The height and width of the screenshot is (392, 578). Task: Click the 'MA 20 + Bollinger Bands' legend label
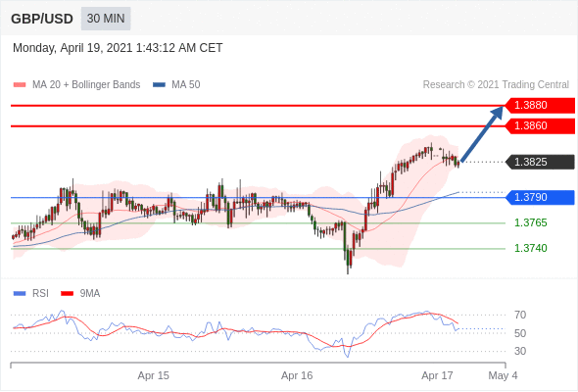86,85
